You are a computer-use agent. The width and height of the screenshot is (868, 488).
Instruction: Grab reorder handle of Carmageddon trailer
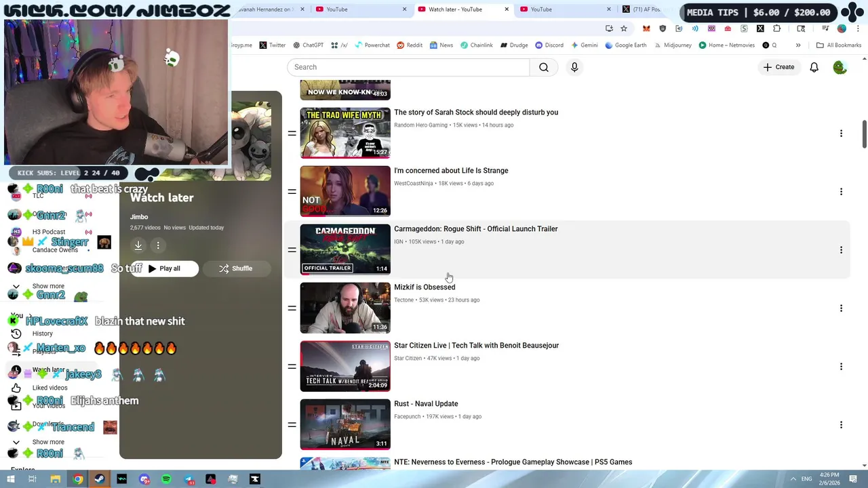(292, 250)
